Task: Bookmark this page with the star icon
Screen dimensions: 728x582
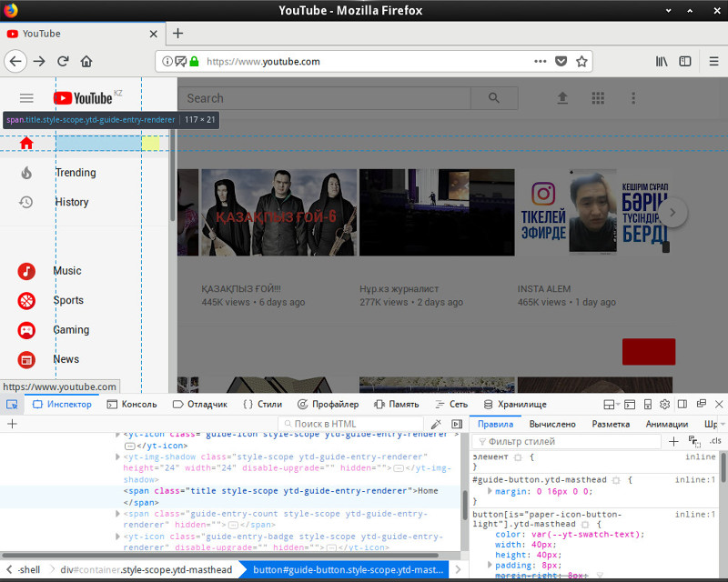Action: click(x=581, y=62)
